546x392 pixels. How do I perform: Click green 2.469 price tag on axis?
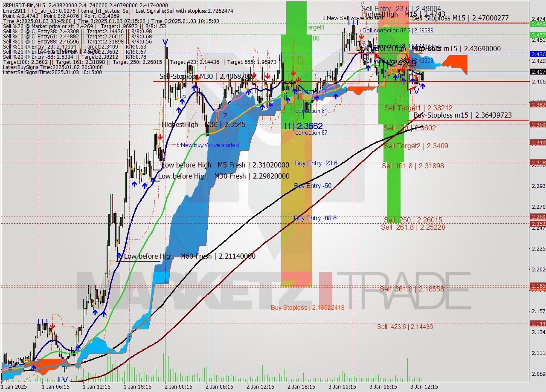(x=537, y=24)
